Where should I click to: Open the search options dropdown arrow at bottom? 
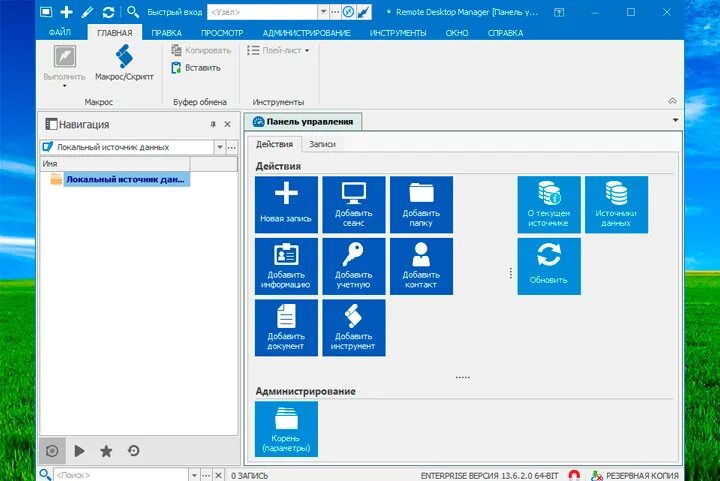[x=194, y=475]
